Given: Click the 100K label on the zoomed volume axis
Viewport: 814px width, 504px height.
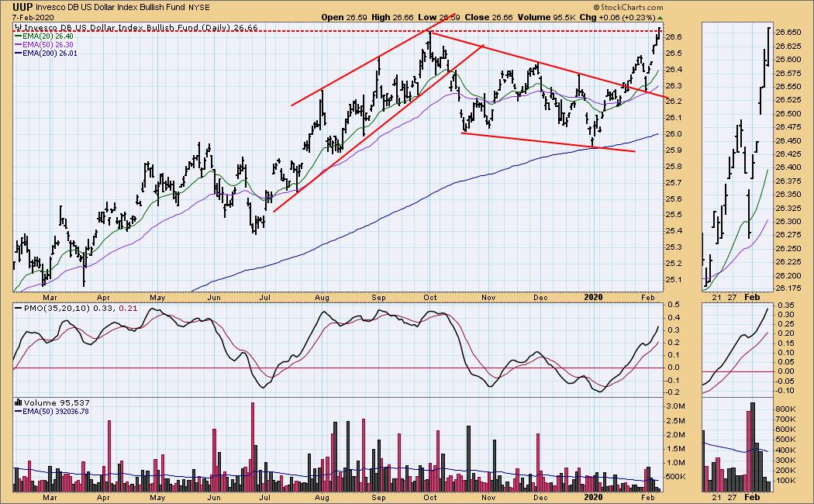Looking at the screenshot, I should pyautogui.click(x=785, y=481).
